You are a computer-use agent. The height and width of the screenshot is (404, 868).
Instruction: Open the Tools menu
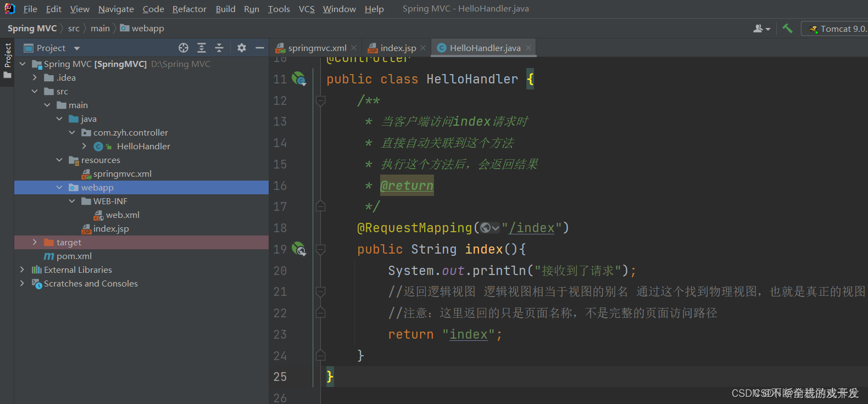tap(279, 9)
